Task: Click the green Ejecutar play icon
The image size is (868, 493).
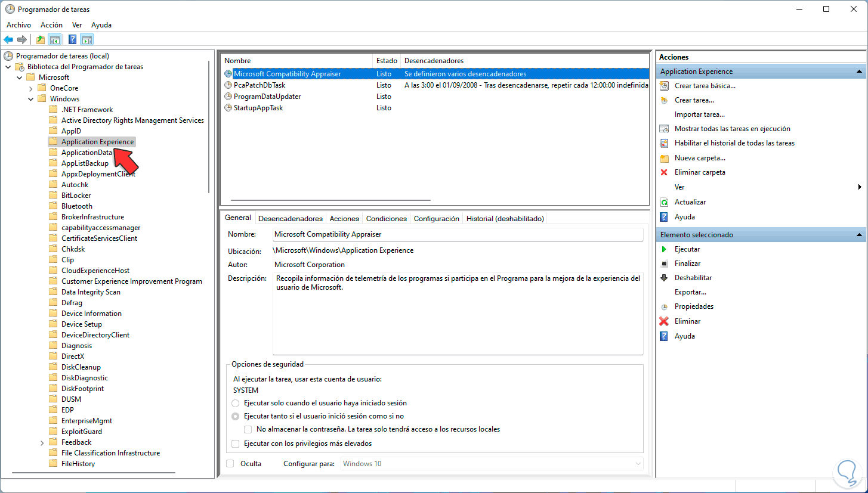Action: (664, 249)
